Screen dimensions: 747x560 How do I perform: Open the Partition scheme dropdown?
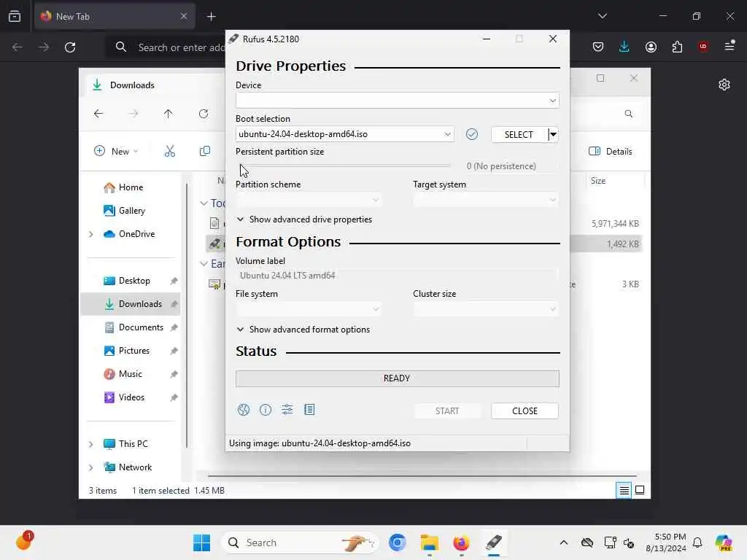coord(309,200)
